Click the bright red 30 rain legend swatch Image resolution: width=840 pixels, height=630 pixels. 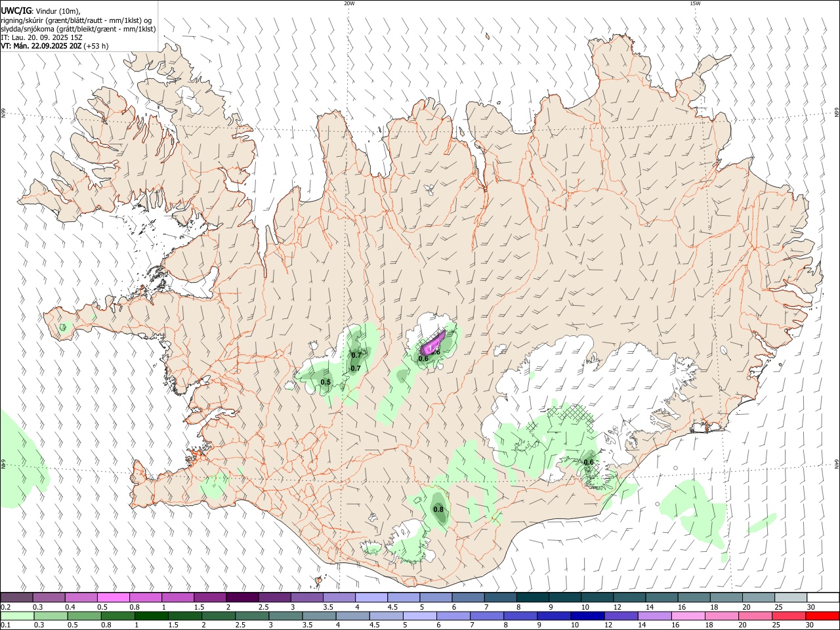[x=822, y=616]
